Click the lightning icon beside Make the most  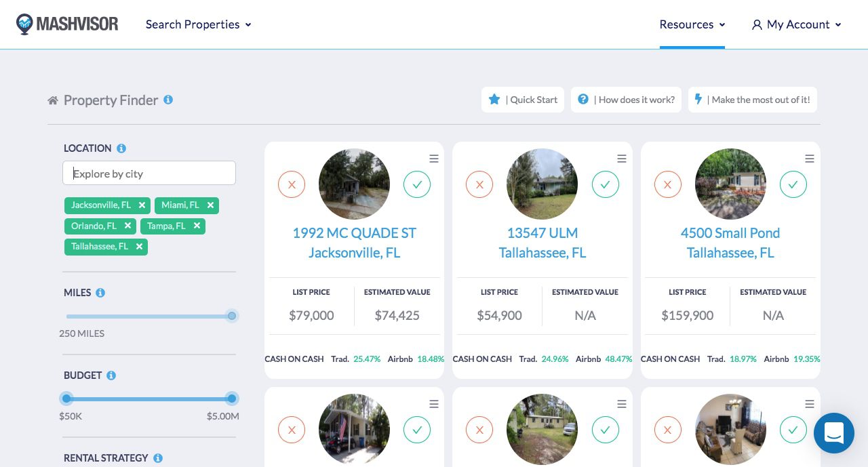(698, 99)
